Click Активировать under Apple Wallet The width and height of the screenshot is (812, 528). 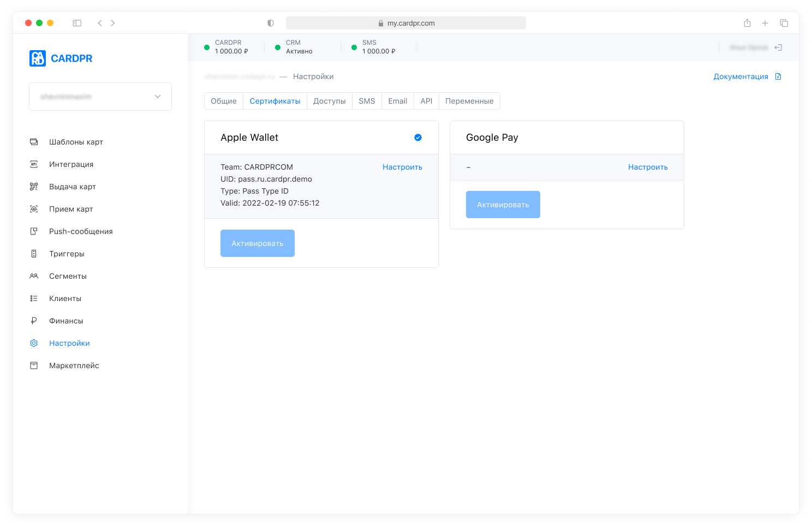[258, 243]
